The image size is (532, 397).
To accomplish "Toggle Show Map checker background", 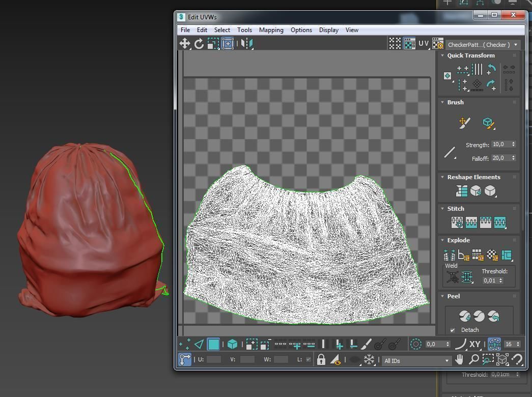I will coord(409,43).
